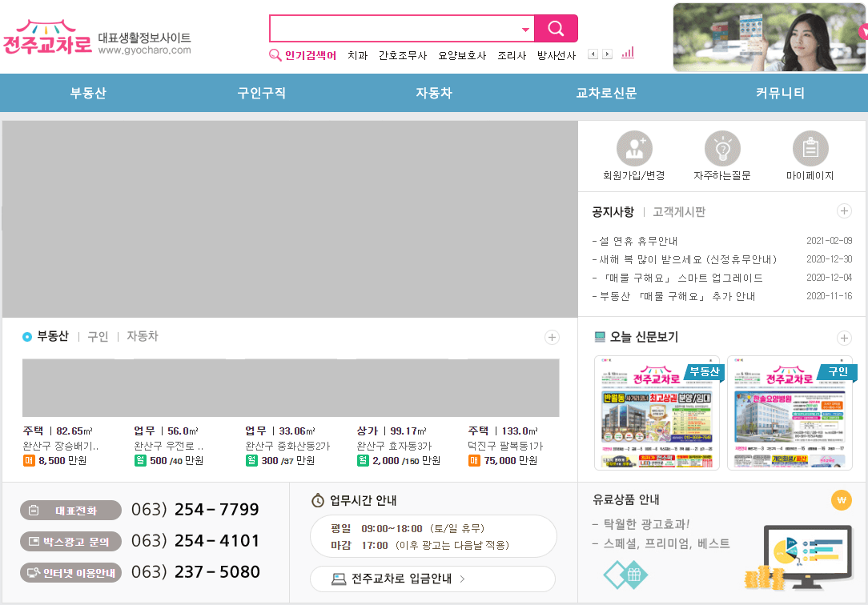This screenshot has height=605, width=868.
Task: Click the pink search magnifier icon
Action: pyautogui.click(x=556, y=27)
